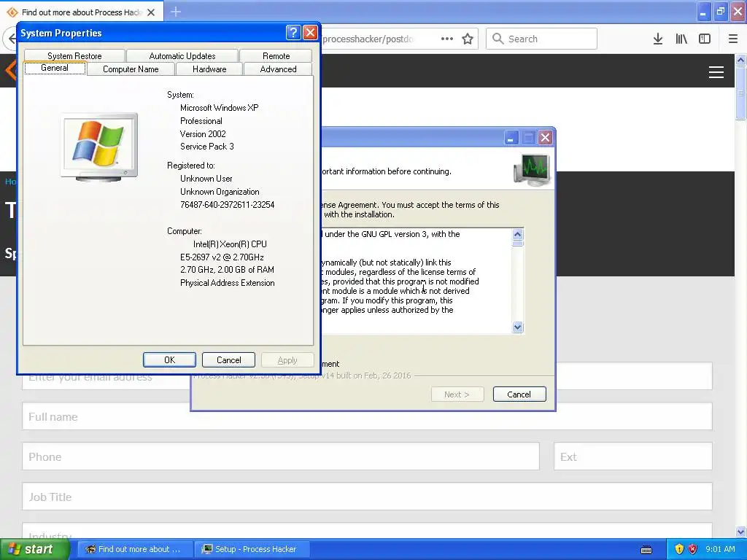Screen dimensions: 747x560
Task: Click the license text scroll up arrow
Action: click(517, 234)
